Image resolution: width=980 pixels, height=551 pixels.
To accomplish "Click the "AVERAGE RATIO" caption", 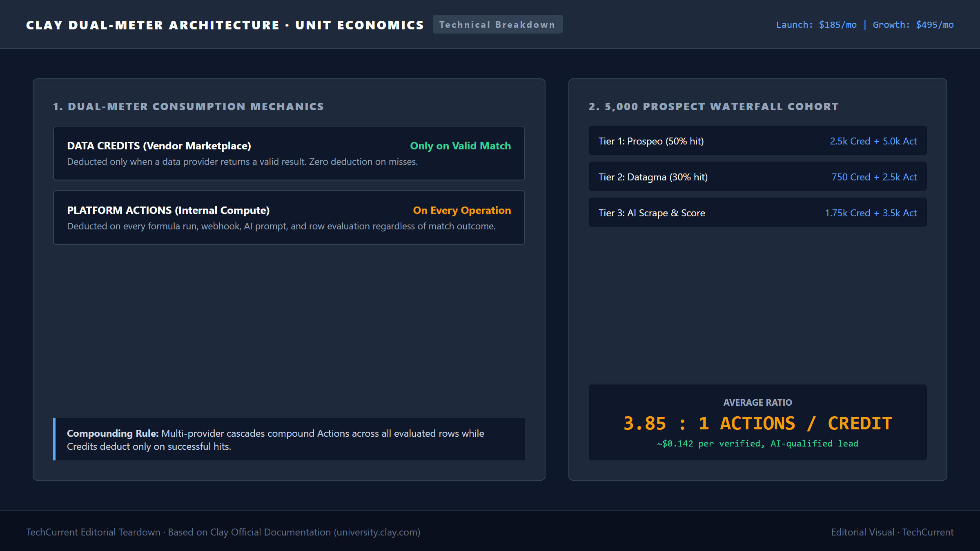I will click(x=758, y=402).
